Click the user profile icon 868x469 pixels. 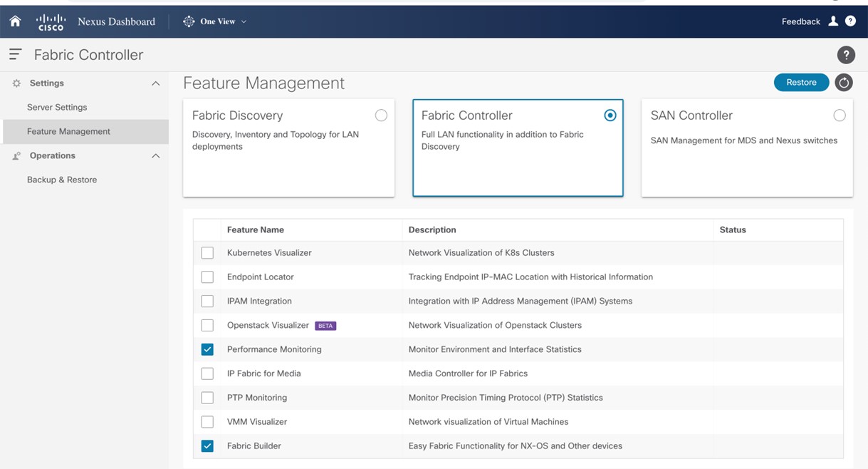click(833, 21)
